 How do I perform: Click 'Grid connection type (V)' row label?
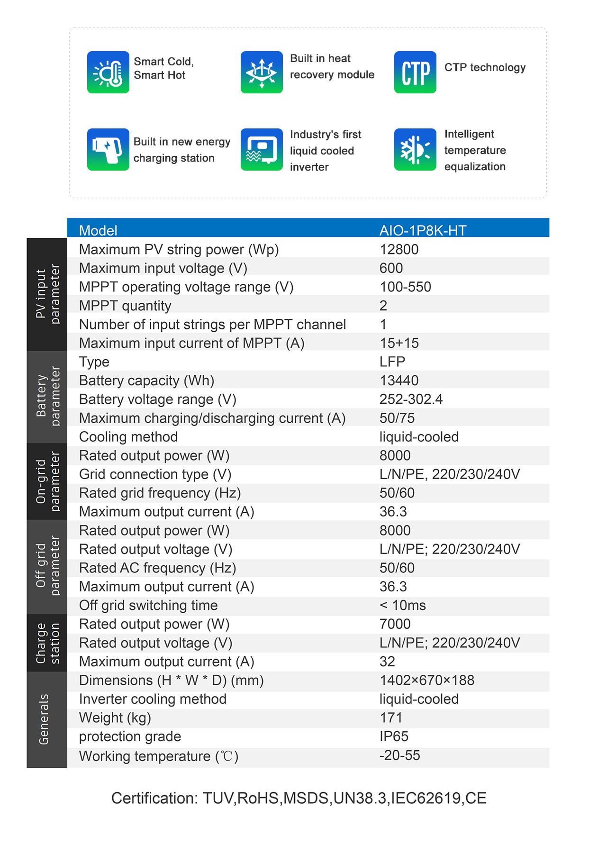155,474
